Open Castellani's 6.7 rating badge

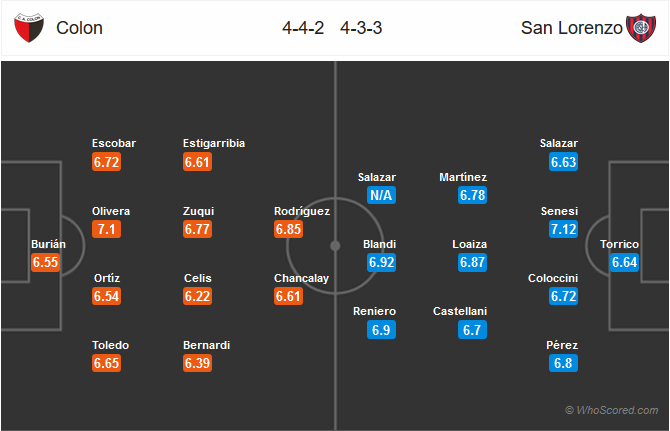click(x=472, y=330)
